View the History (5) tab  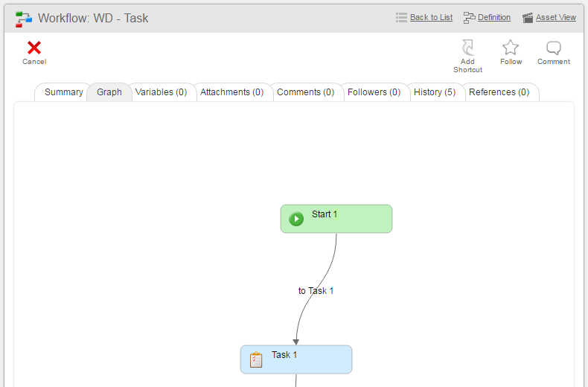point(435,92)
